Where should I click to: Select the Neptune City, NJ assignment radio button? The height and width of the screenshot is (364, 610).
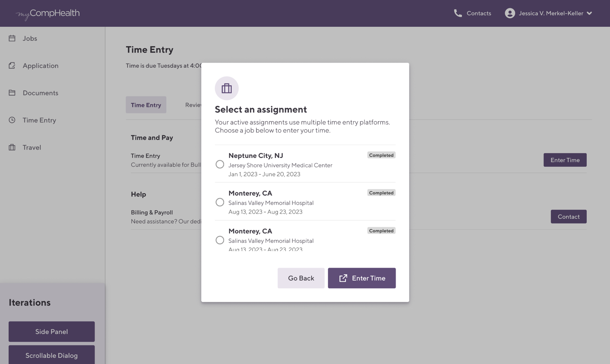(x=220, y=164)
